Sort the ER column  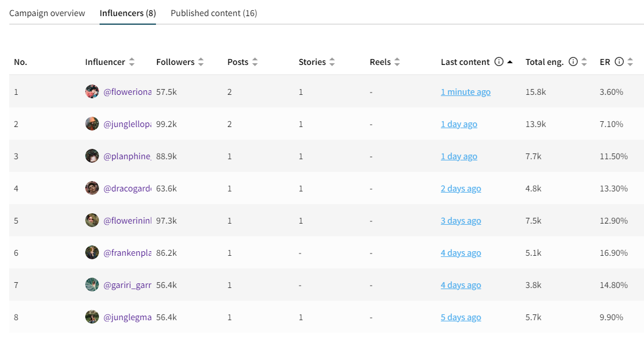(630, 62)
